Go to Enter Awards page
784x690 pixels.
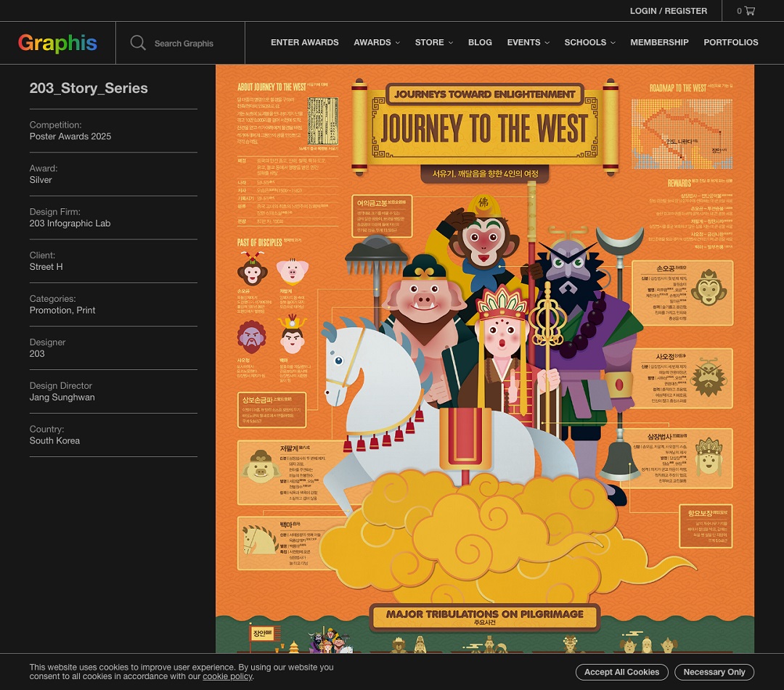[x=304, y=43]
